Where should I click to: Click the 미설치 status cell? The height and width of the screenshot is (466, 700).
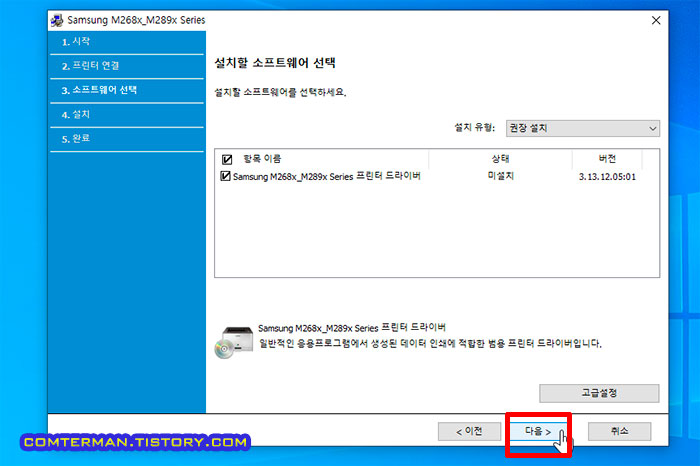(x=500, y=176)
